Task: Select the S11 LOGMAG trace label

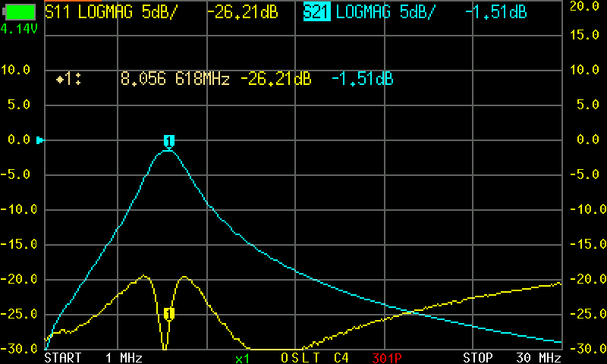Action: (111, 12)
